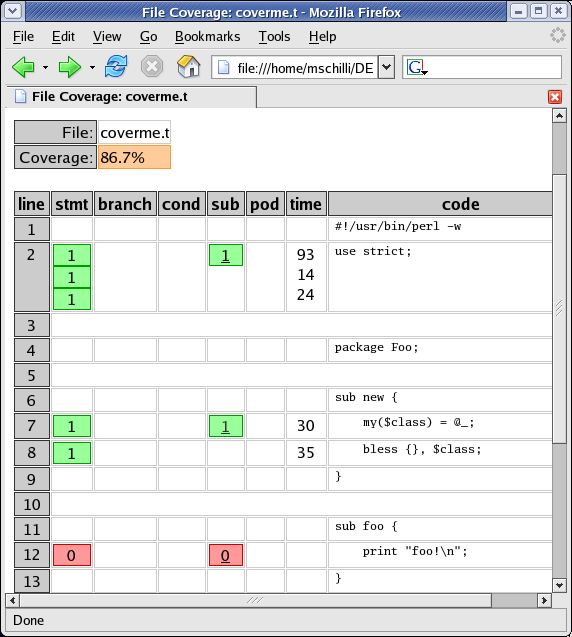Click the green Forward arrow button
This screenshot has width=572, height=637.
point(70,67)
